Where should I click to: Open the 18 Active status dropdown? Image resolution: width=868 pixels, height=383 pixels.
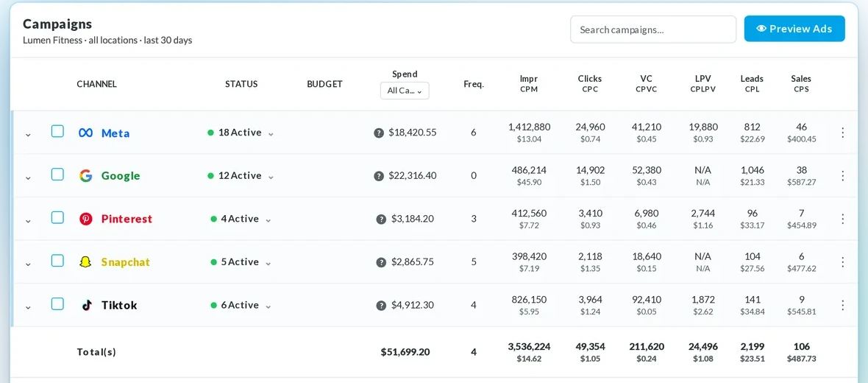click(x=241, y=133)
